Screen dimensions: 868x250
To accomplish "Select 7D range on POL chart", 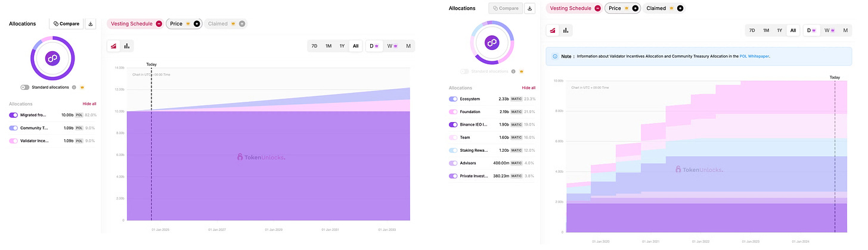I will [x=315, y=46].
